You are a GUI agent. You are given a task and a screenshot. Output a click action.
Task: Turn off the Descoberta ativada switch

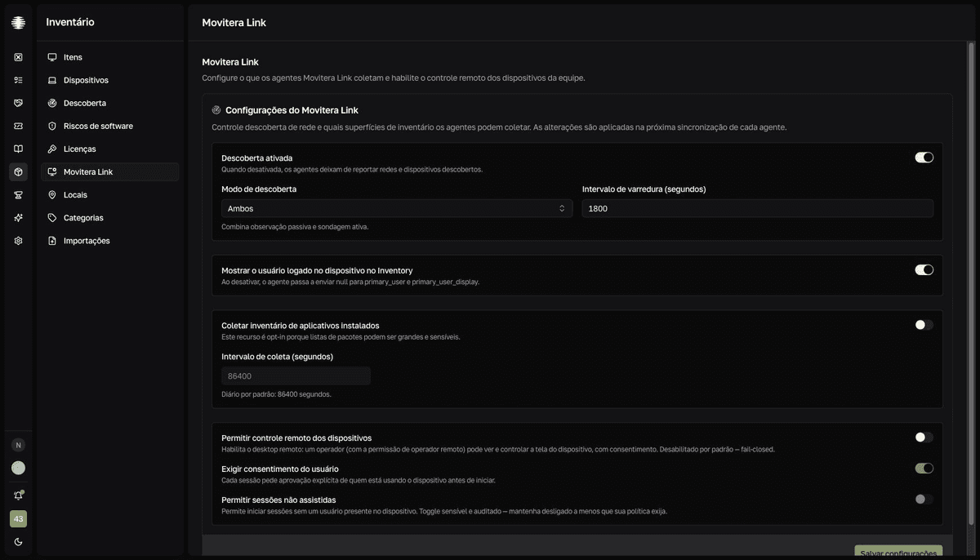924,158
